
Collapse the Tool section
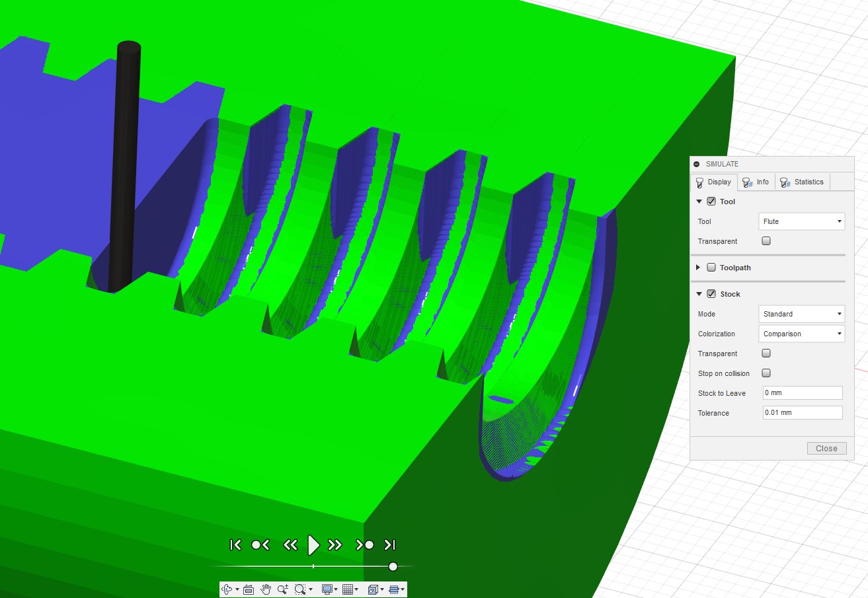click(699, 202)
